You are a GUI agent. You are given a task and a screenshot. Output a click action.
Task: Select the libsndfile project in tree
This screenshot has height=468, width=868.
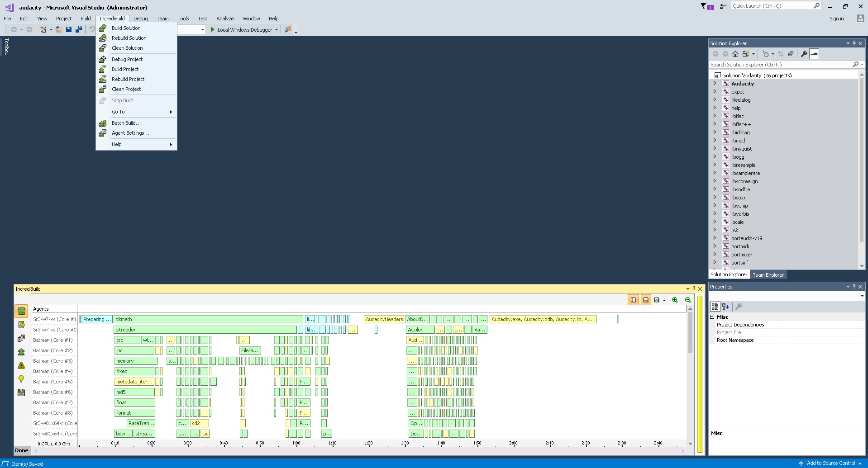pos(740,189)
